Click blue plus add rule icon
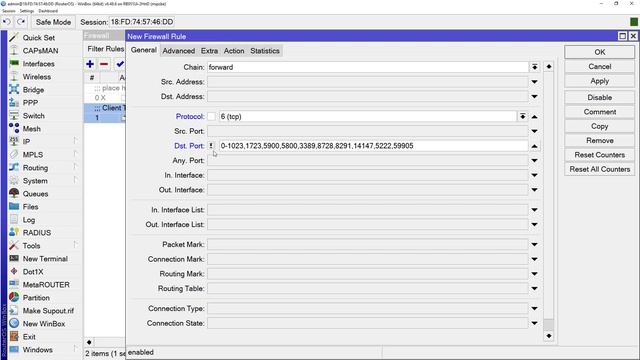This screenshot has height=360, width=640. (90, 64)
